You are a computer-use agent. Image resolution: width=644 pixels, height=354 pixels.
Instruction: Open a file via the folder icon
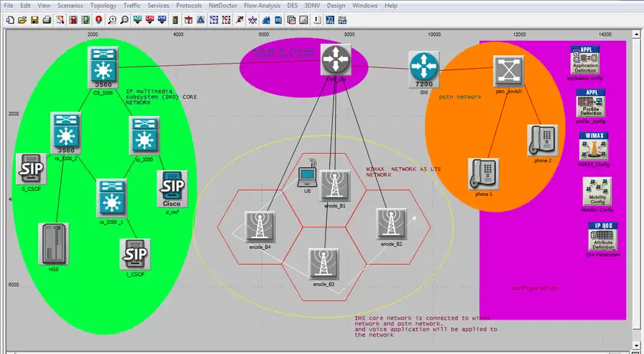pos(22,20)
